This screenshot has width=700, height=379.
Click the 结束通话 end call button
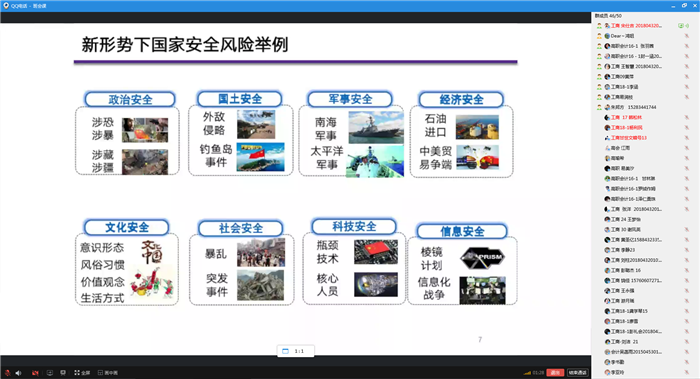[x=578, y=372]
